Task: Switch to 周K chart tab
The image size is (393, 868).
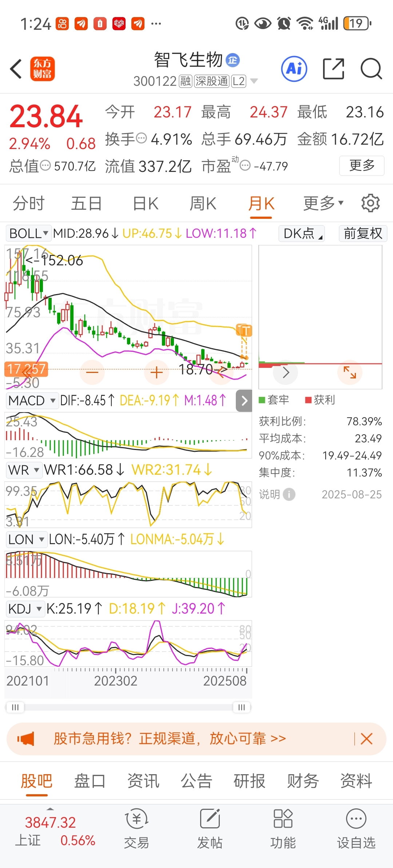Action: [203, 203]
